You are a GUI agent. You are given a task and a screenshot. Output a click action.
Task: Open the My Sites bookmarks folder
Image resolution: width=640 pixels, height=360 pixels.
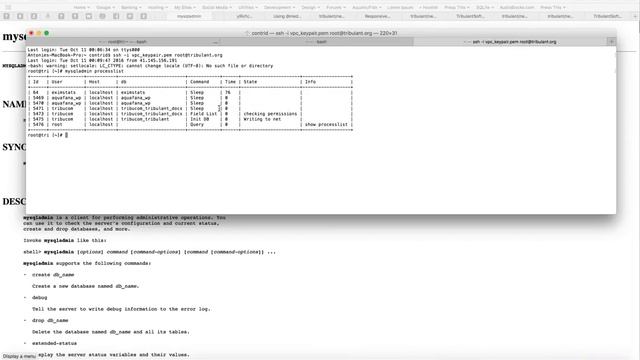[185, 7]
